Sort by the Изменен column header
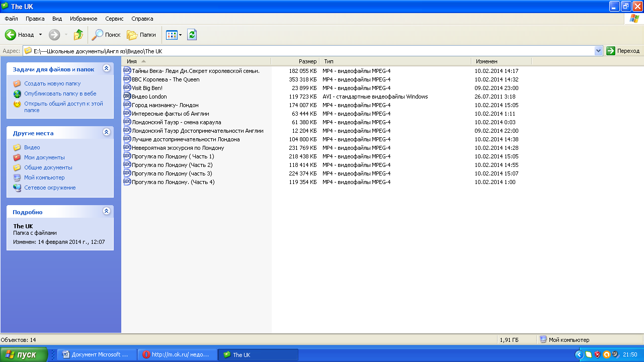Screen dimensions: 644x362 coord(502,61)
